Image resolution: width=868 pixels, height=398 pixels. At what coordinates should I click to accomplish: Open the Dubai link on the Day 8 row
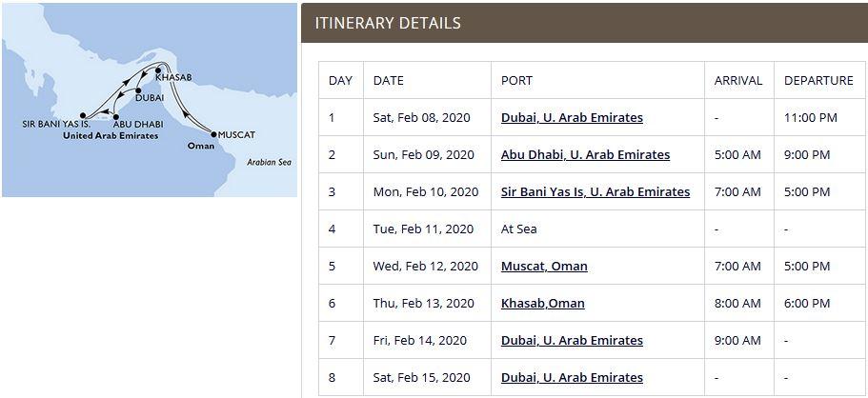tap(572, 377)
